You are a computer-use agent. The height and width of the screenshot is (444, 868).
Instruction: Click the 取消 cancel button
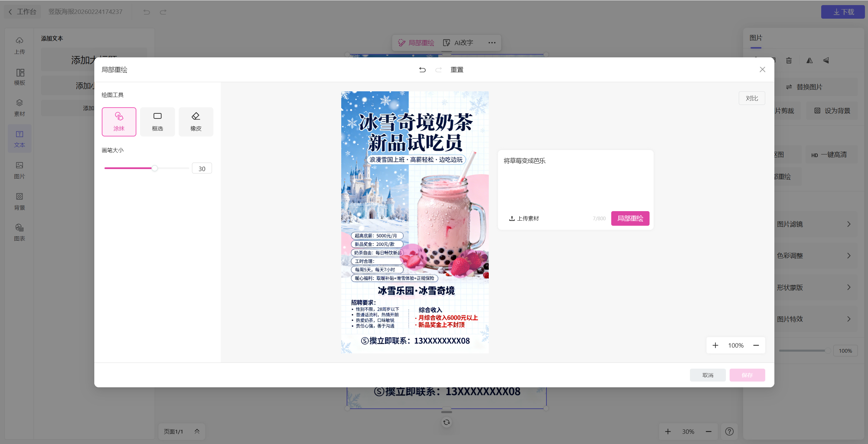[708, 375]
